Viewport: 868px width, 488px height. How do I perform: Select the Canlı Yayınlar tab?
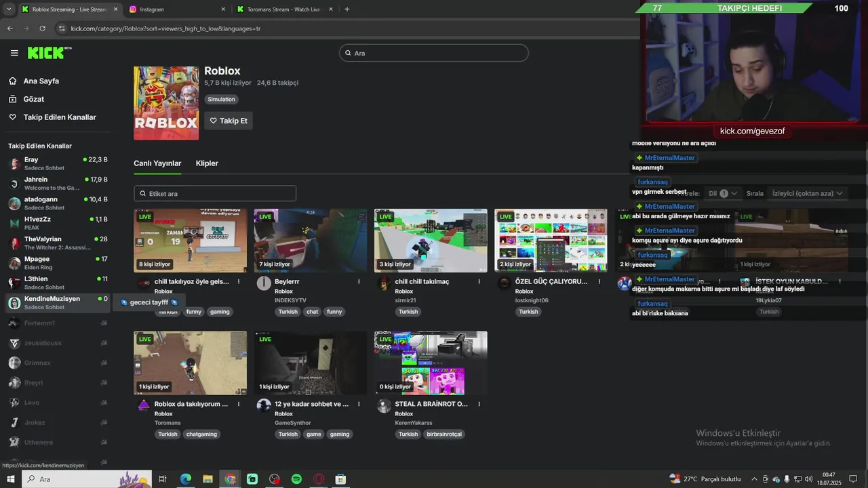pos(157,163)
